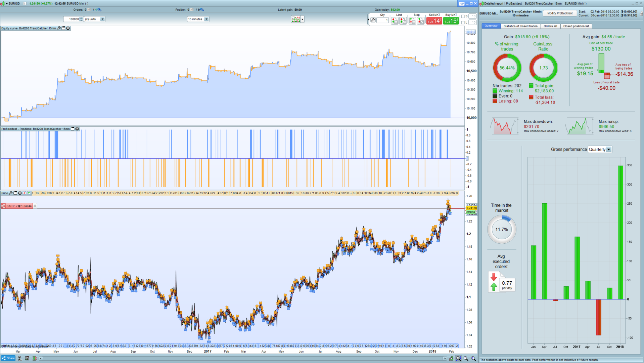This screenshot has height=363, width=644.
Task: Click the 100000 units input field
Action: (72, 19)
